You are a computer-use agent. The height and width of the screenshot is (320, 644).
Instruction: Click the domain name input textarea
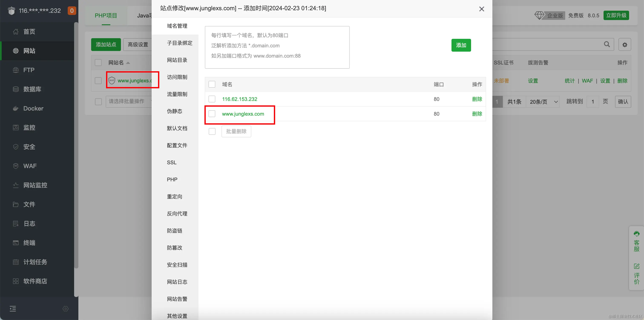pyautogui.click(x=277, y=47)
